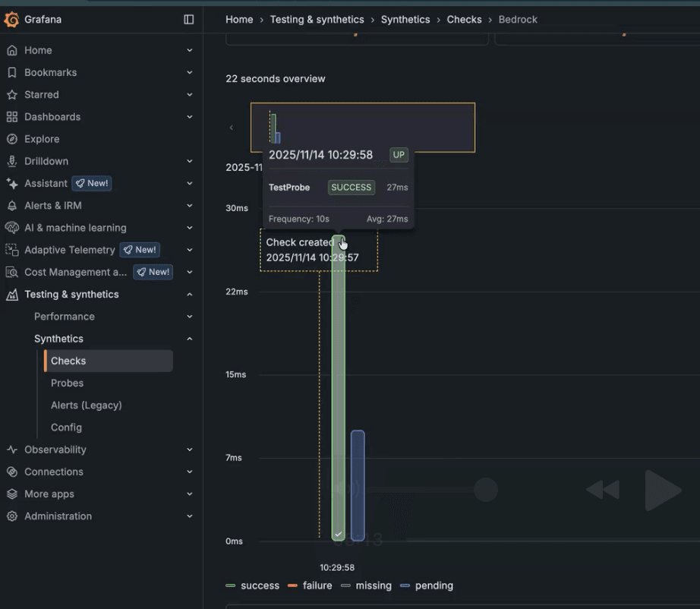Collapse the Synthetics section

tap(188, 339)
